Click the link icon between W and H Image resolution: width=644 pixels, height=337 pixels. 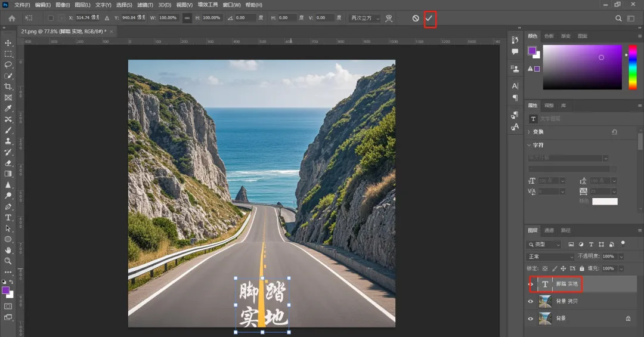(x=187, y=18)
